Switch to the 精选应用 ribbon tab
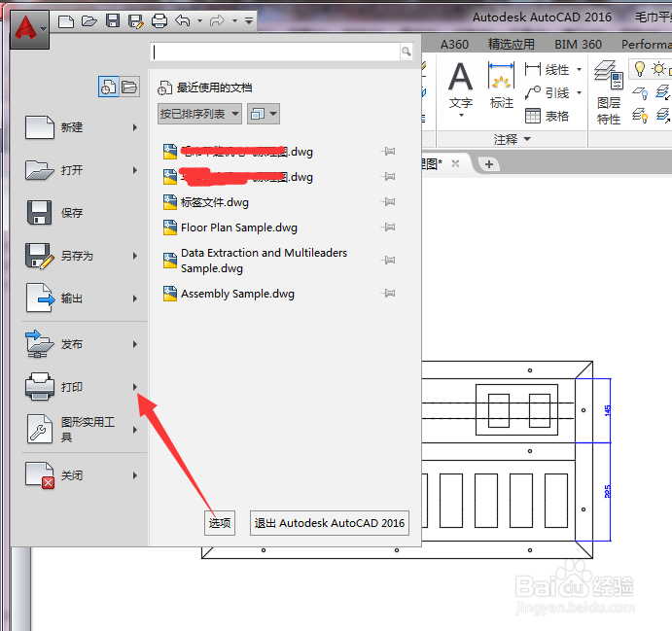672x631 pixels. (511, 44)
